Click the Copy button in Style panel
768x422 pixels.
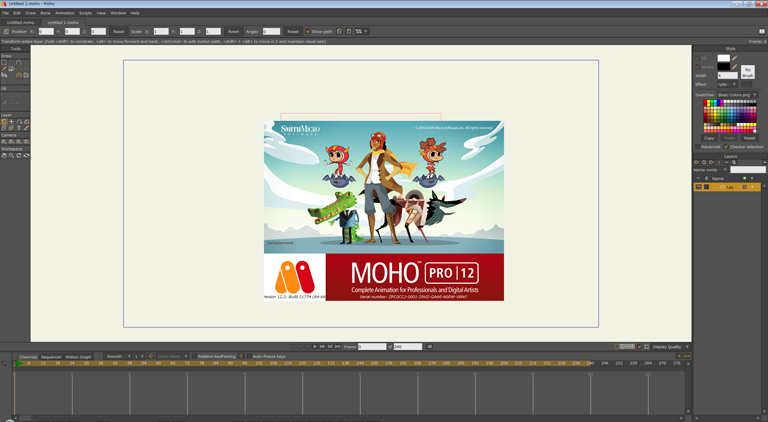[x=709, y=138]
